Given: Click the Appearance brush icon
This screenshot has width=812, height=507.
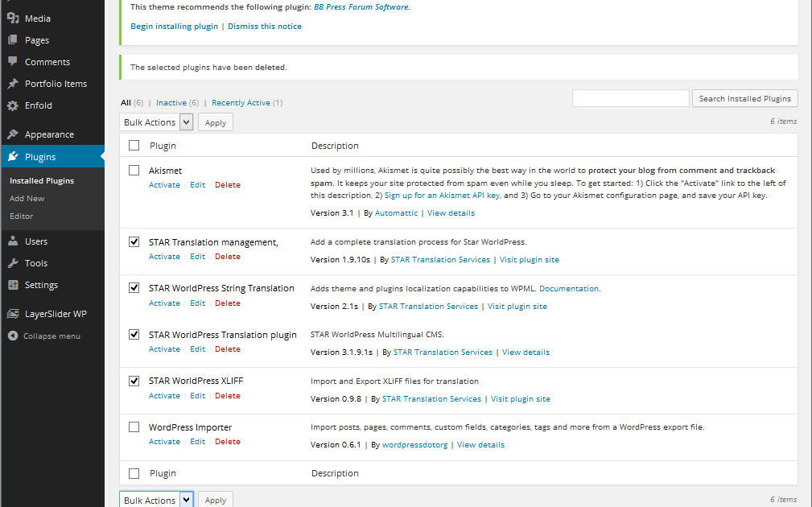Looking at the screenshot, I should coord(13,134).
